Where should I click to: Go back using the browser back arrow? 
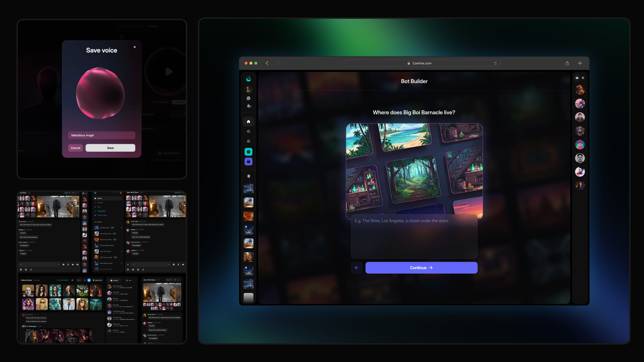point(267,63)
